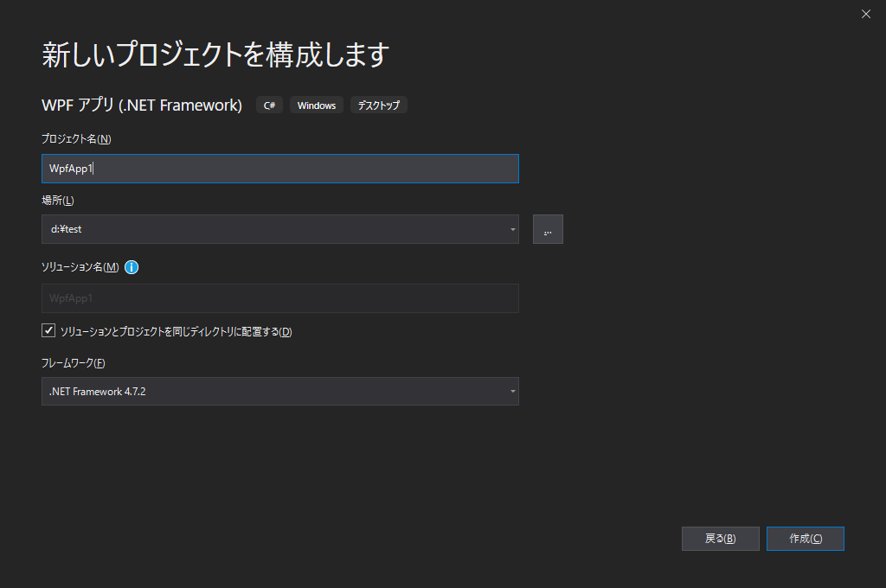Viewport: 886px width, 588px height.
Task: Click the ellipsis browse icon next to 場所
Action: pyautogui.click(x=548, y=228)
